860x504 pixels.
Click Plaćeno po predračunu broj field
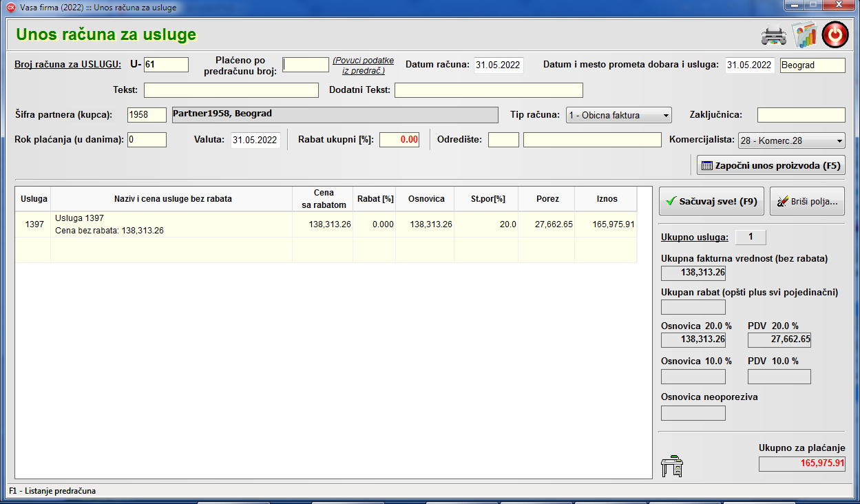point(306,65)
